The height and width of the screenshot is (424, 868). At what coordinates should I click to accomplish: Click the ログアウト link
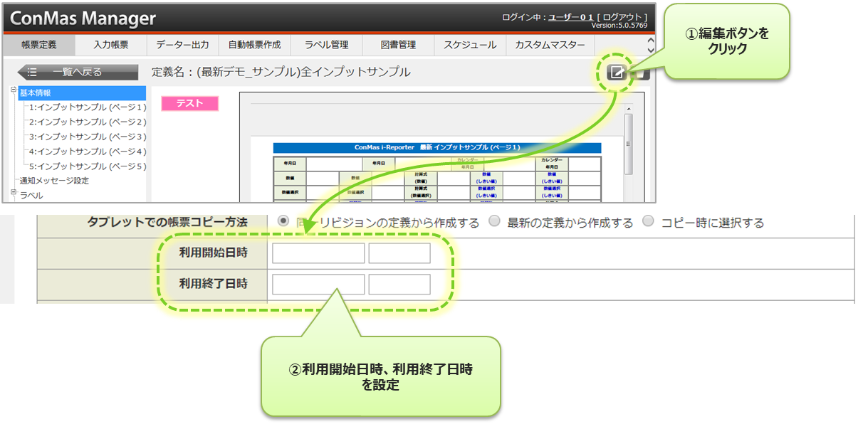click(x=622, y=16)
